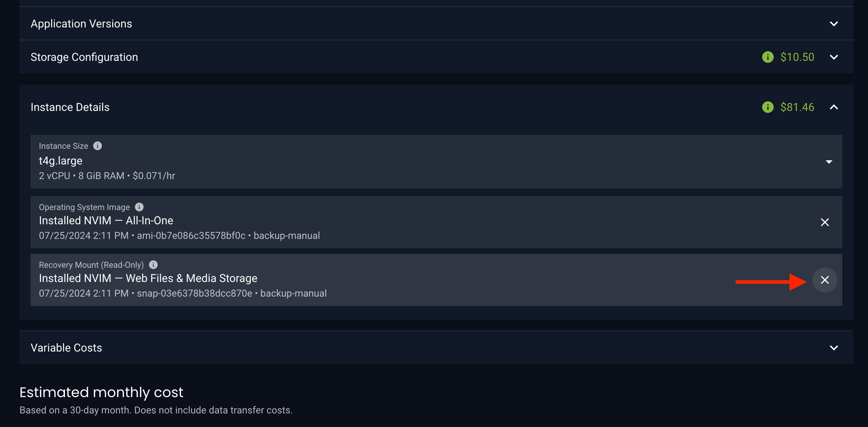The image size is (868, 427).
Task: Click the Variable Costs section title
Action: [66, 348]
